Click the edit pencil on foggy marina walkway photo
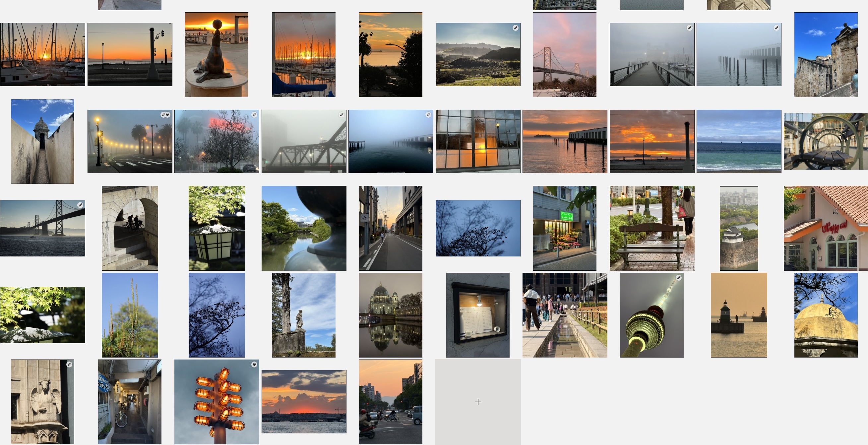 689,28
